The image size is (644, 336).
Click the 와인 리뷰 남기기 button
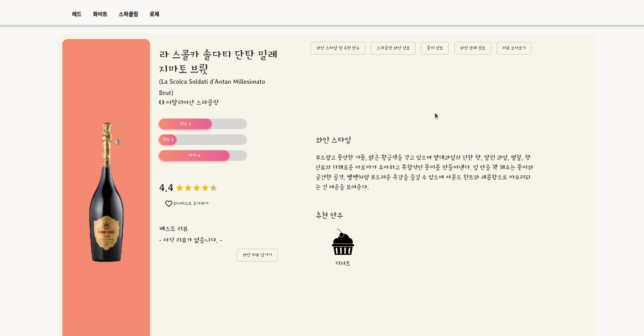coord(257,255)
